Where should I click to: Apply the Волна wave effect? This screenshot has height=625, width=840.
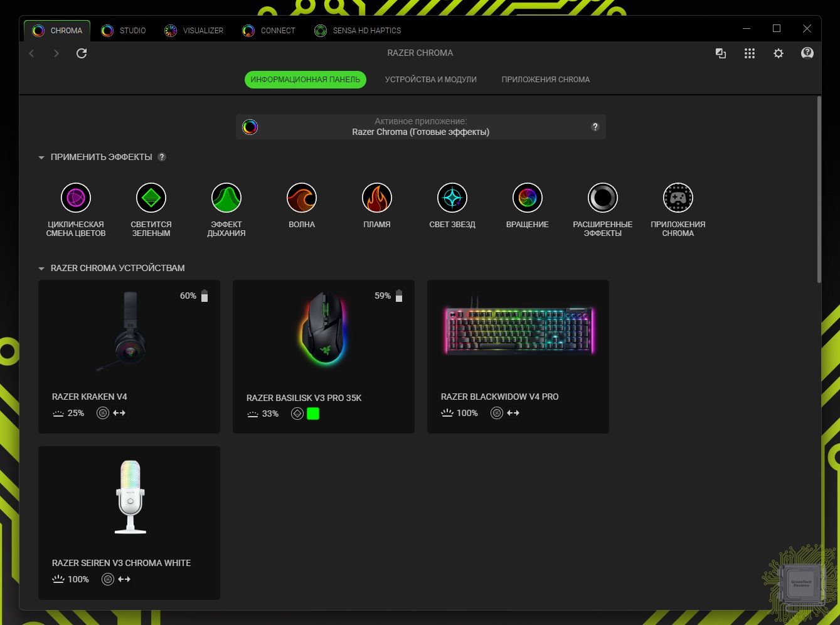[302, 198]
